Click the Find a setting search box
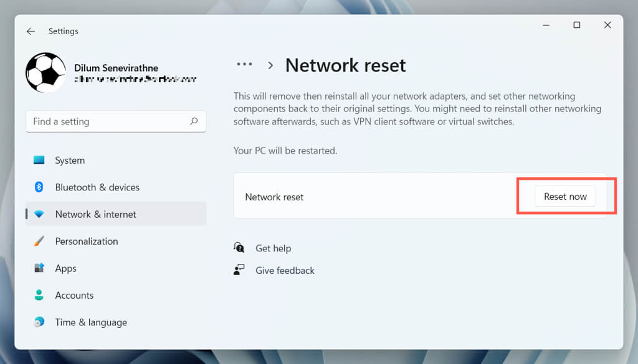The height and width of the screenshot is (364, 638). coord(109,121)
